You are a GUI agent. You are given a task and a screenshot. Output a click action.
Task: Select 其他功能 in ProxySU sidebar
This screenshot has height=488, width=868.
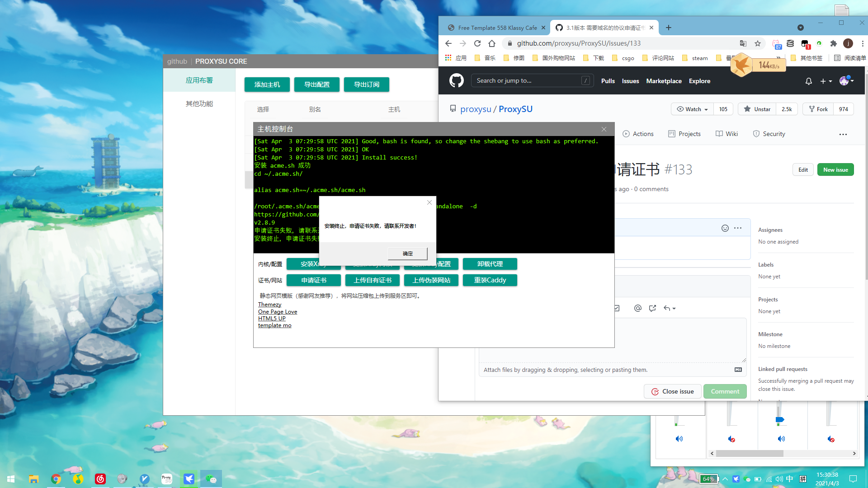199,103
